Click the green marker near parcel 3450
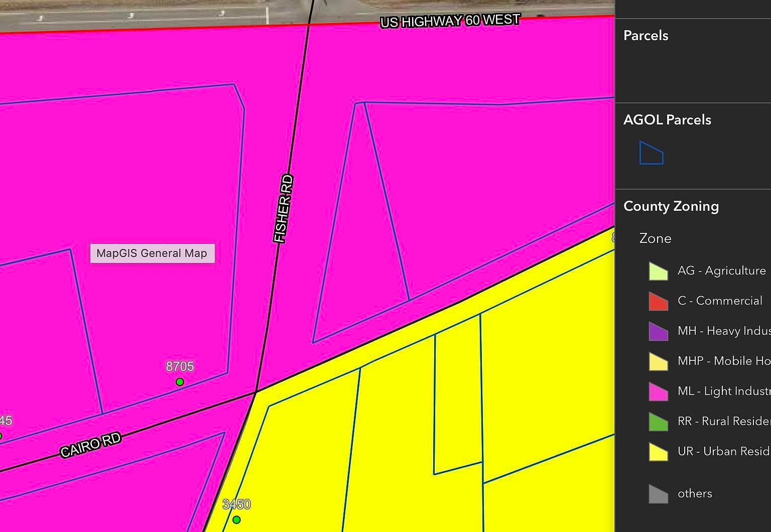771x532 pixels. [236, 519]
